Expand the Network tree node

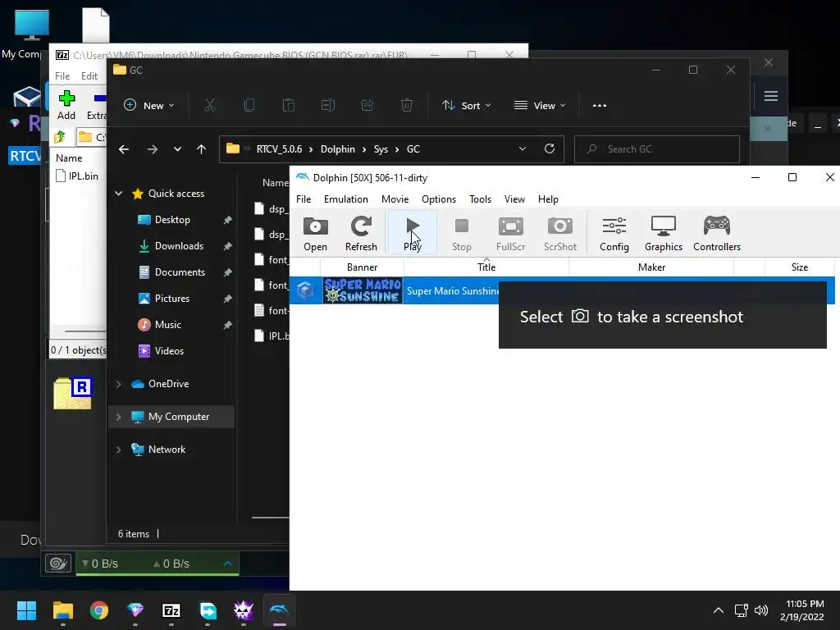click(118, 450)
